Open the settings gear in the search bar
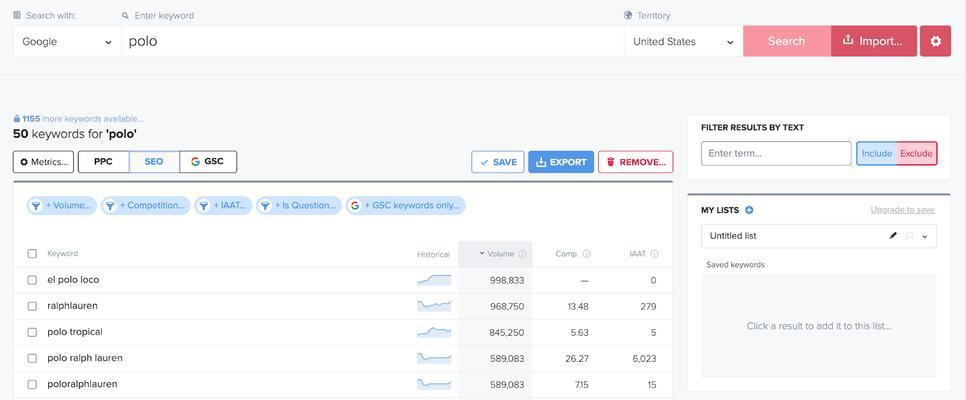966x400 pixels. [935, 41]
